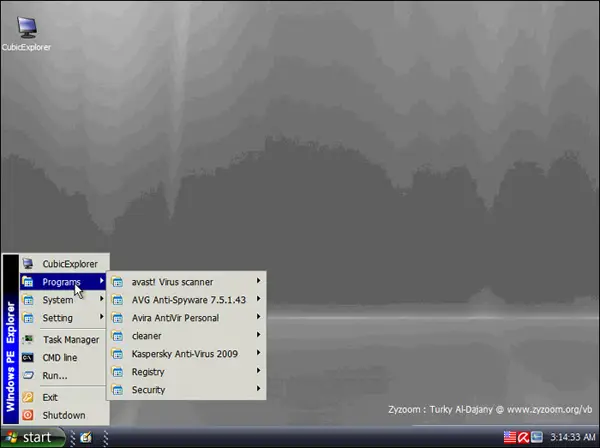Choose Exit in the start menu
This screenshot has width=600, height=448.
(63, 397)
